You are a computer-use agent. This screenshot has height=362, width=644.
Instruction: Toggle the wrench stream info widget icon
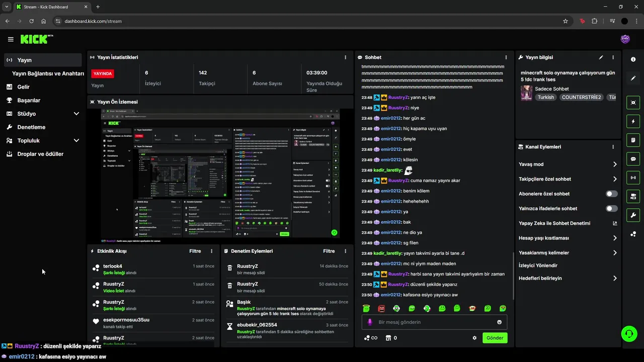tap(633, 215)
